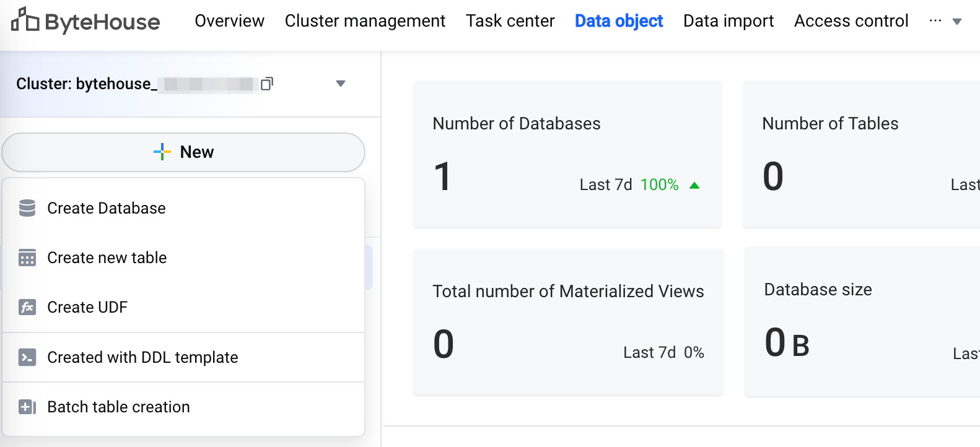
Task: Choose Create Database from the menu
Action: click(107, 208)
